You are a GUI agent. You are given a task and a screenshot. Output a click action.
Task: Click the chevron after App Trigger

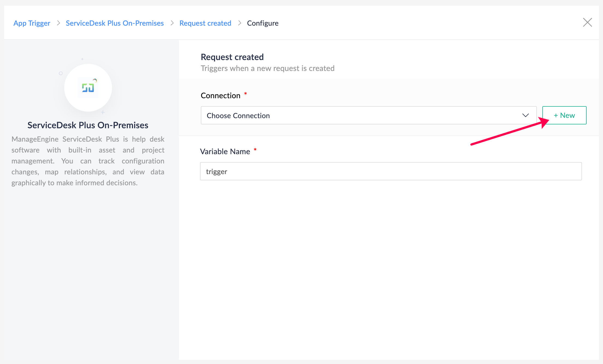pyautogui.click(x=58, y=23)
